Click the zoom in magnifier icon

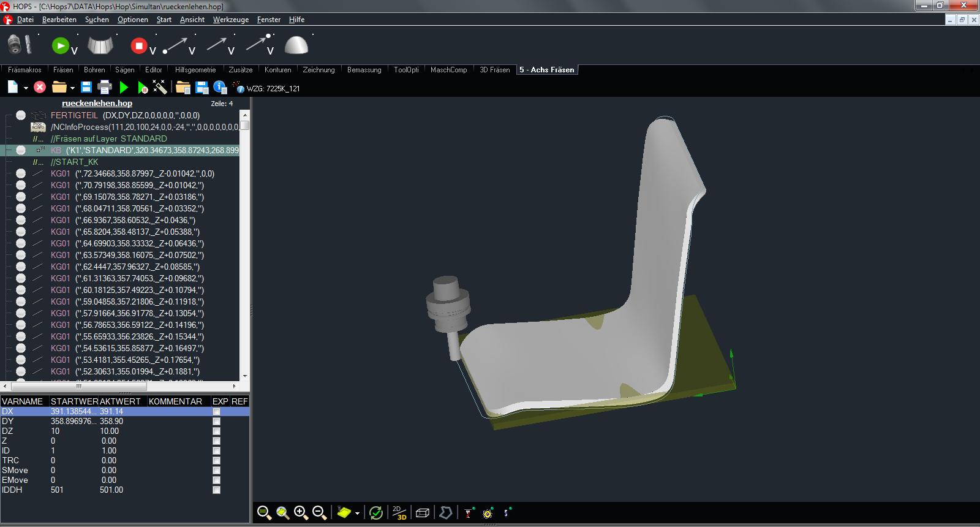(301, 513)
